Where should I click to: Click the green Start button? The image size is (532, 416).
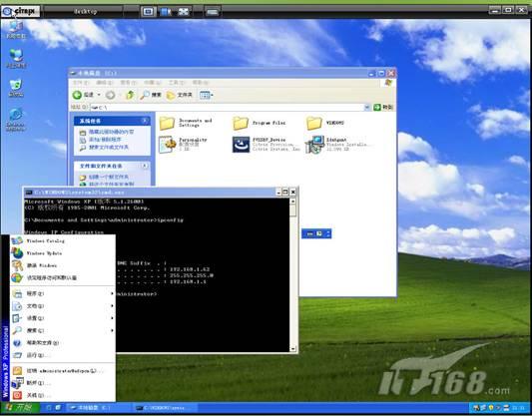click(x=20, y=408)
